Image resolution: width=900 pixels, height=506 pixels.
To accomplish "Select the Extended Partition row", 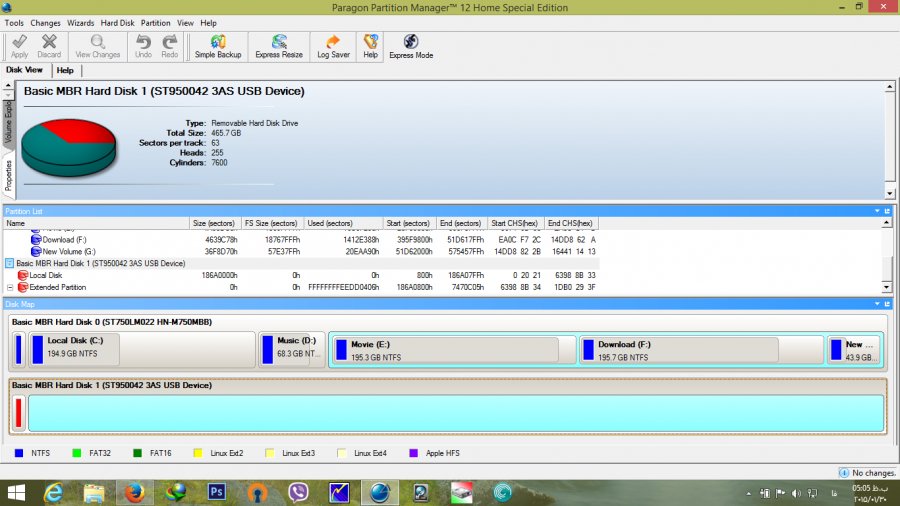I will 301,287.
